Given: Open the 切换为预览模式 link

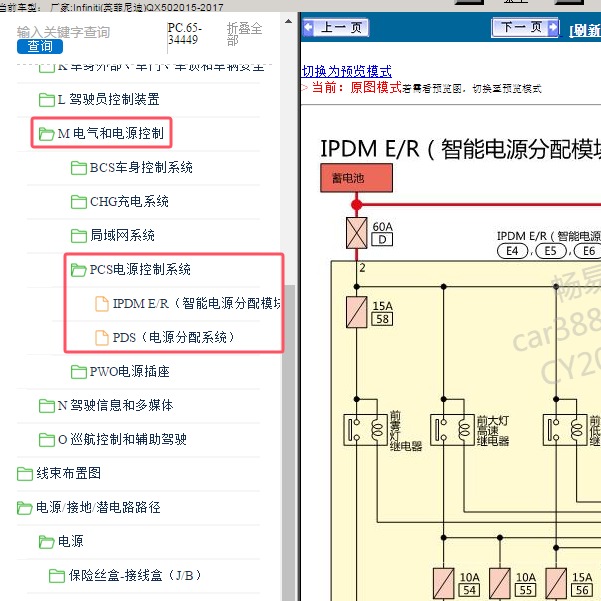Looking at the screenshot, I should point(346,71).
